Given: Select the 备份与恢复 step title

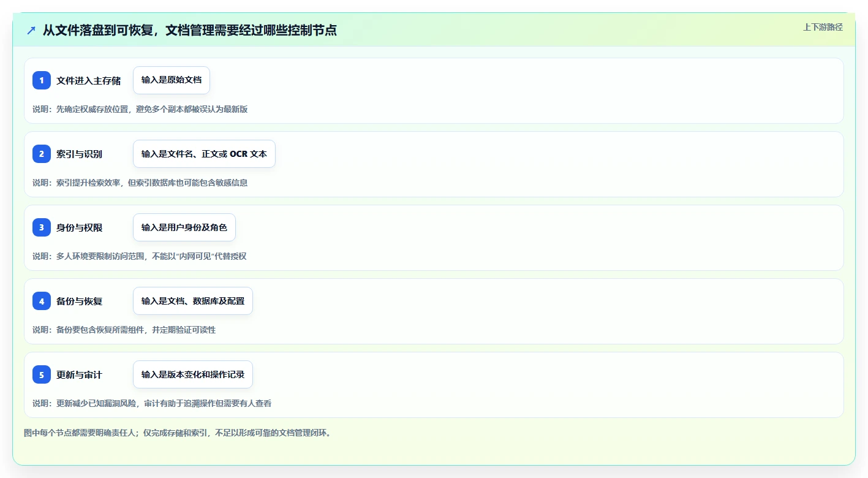Looking at the screenshot, I should tap(80, 302).
